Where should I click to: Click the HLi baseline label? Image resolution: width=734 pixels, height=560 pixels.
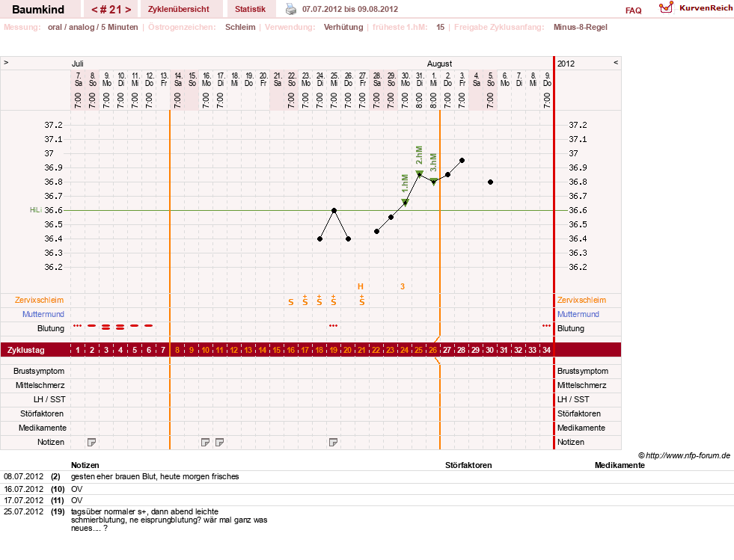pyautogui.click(x=36, y=210)
